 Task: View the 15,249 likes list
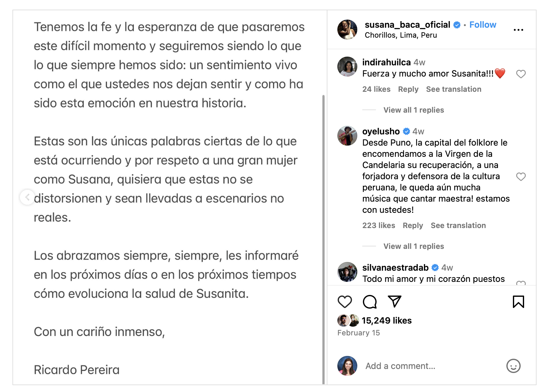click(x=387, y=320)
